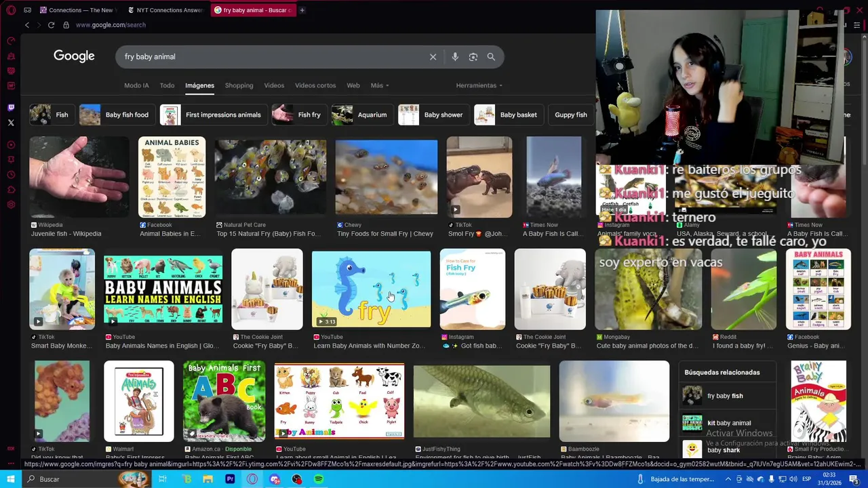Image resolution: width=868 pixels, height=488 pixels.
Task: Switch to Opera GX taskbar icon
Action: 252,479
